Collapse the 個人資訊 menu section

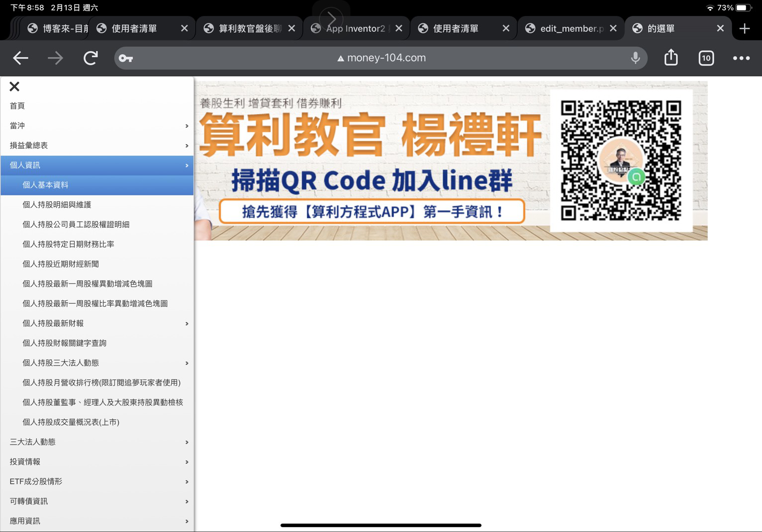click(x=97, y=165)
